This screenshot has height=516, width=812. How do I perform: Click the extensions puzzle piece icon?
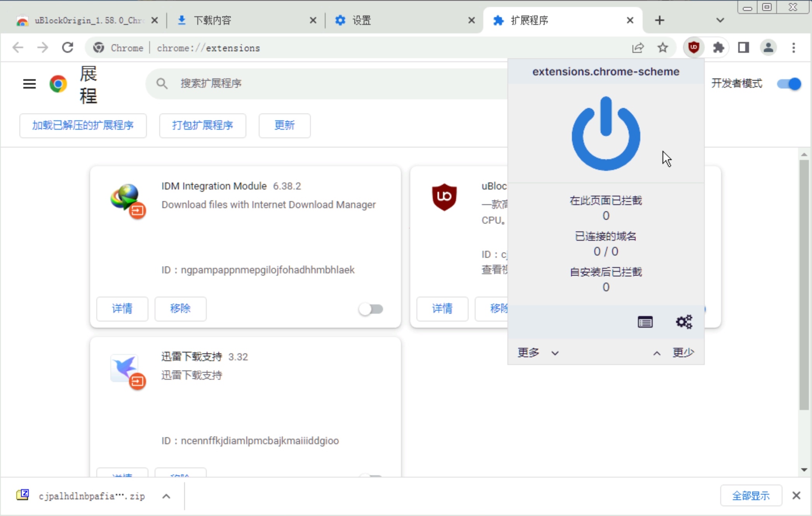[718, 48]
